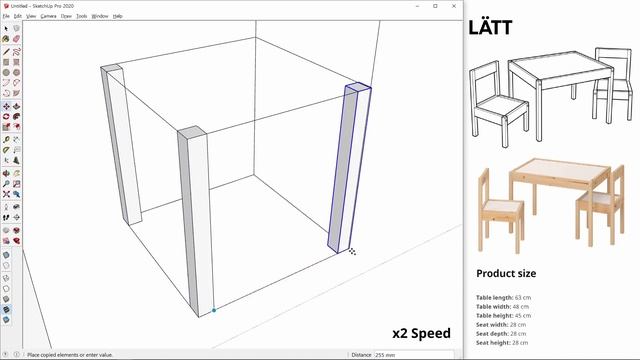Pick the Tape Measure tool
This screenshot has height=360, width=640.
click(x=6, y=140)
